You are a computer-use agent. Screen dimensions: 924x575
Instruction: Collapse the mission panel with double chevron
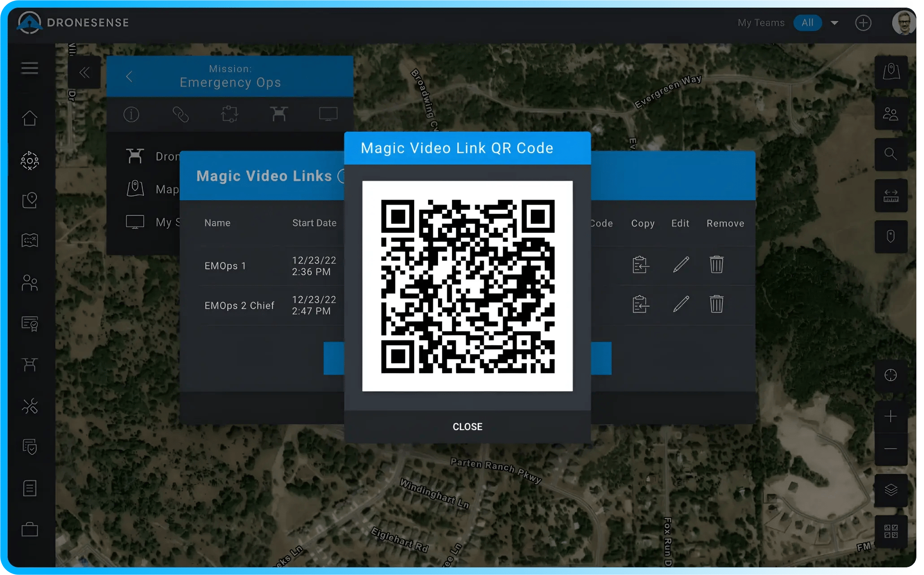pyautogui.click(x=84, y=73)
